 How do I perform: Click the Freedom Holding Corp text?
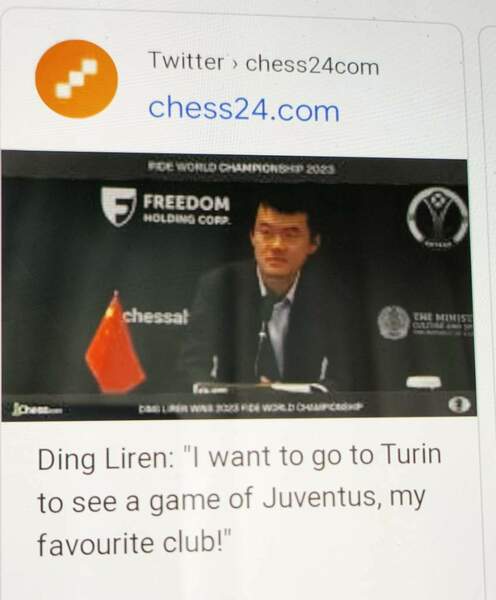pyautogui.click(x=187, y=209)
